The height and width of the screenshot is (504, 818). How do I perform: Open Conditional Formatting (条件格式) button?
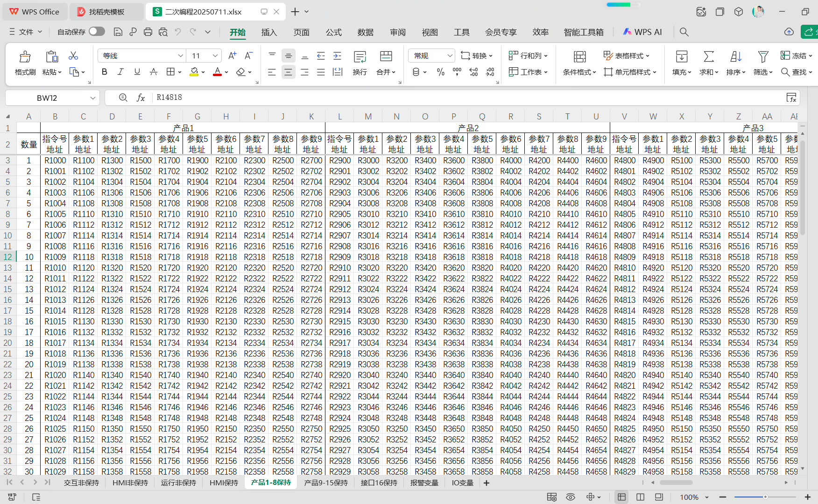click(x=579, y=63)
